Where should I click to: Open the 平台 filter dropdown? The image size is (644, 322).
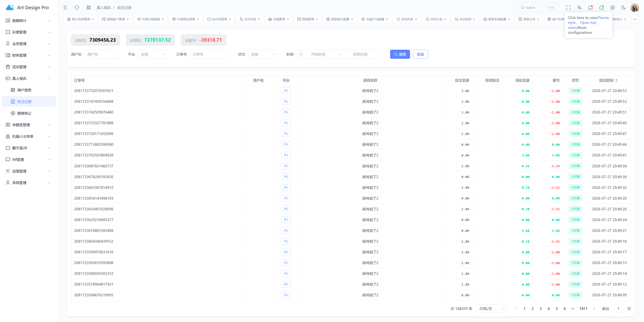point(153,54)
